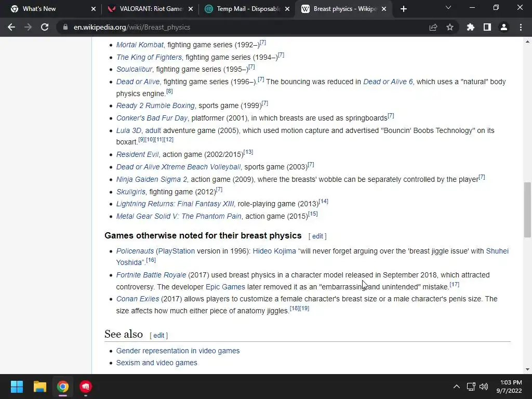
Task: Select the Breast physics Wikipedia tab
Action: pyautogui.click(x=343, y=9)
